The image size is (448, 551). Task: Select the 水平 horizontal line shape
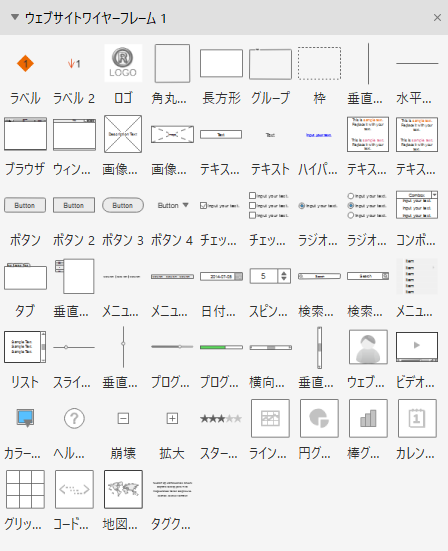417,64
